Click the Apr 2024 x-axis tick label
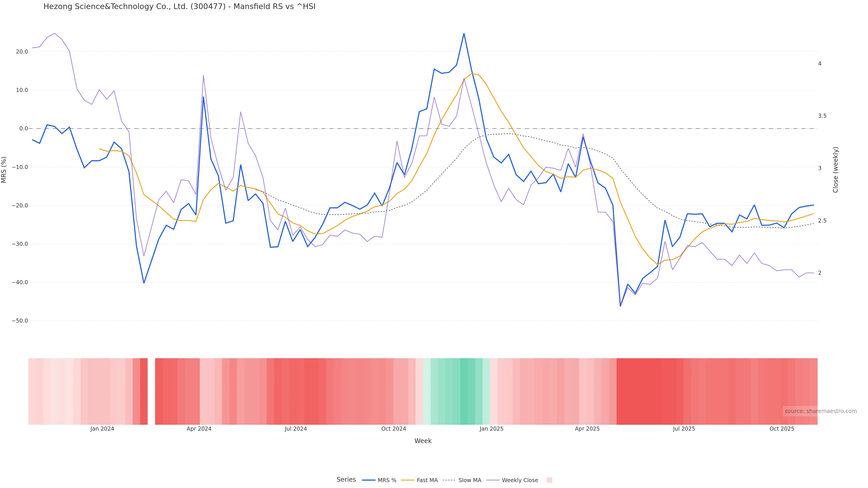 coord(199,429)
